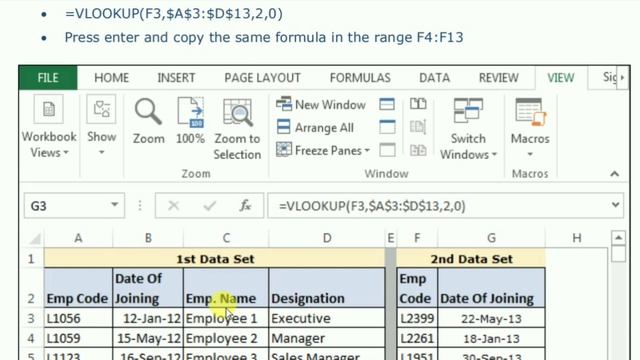Image resolution: width=640 pixels, height=360 pixels.
Task: Collapse the ribbon with the chevron
Action: 614,174
